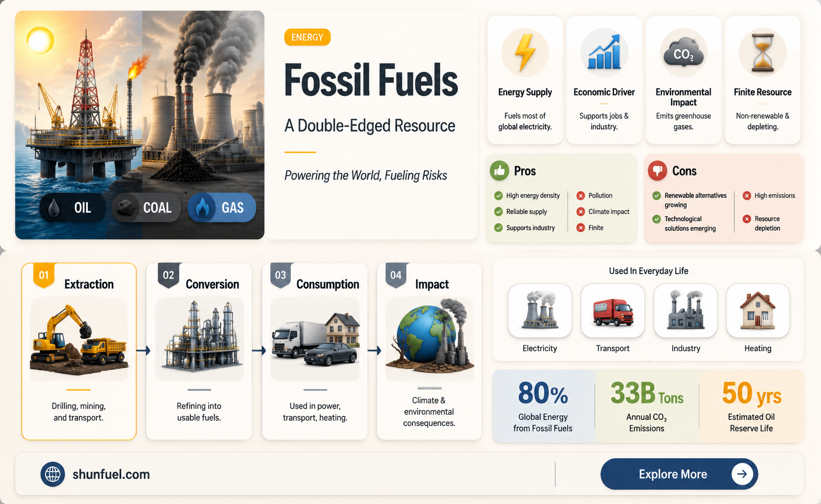Screen dimensions: 821x504
Task: Click the green check next to Reliable supply
Action: 498,212
